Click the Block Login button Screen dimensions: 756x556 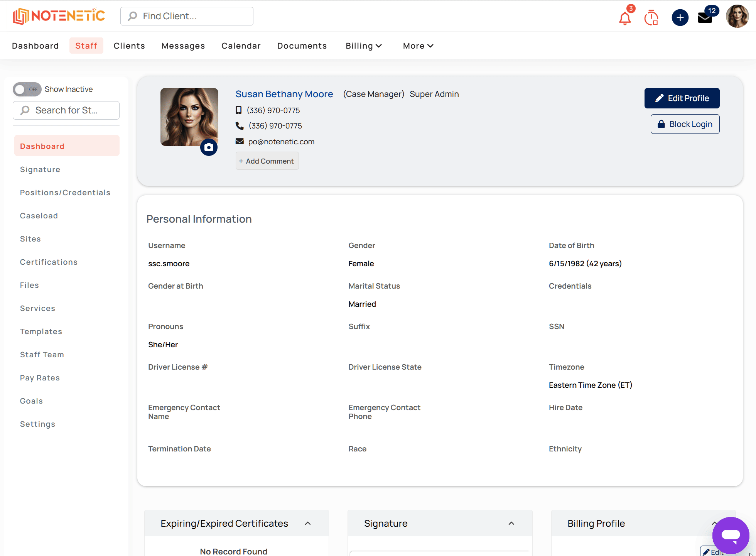coord(685,124)
